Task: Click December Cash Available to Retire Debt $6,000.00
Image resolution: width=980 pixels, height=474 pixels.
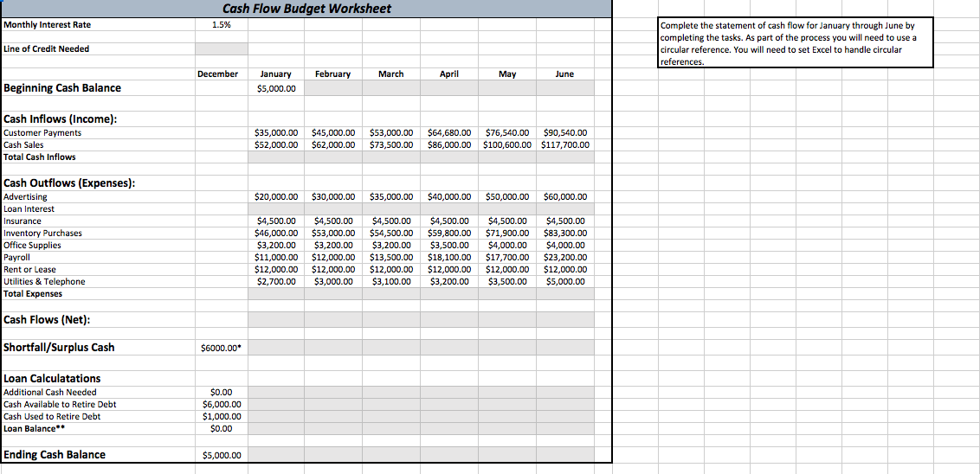Action: point(222,404)
